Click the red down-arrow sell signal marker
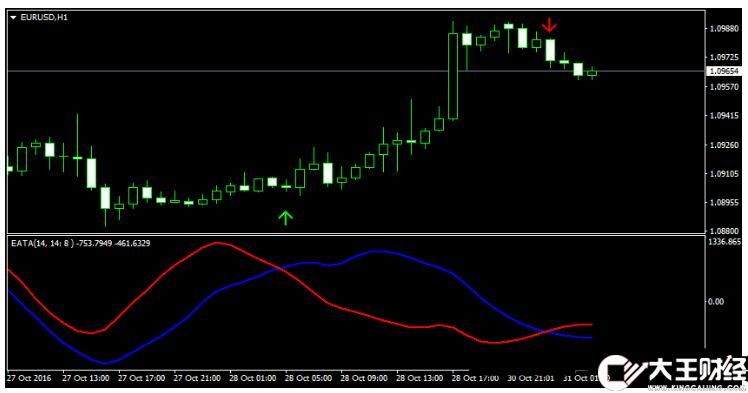Image resolution: width=748 pixels, height=393 pixels. [550, 24]
